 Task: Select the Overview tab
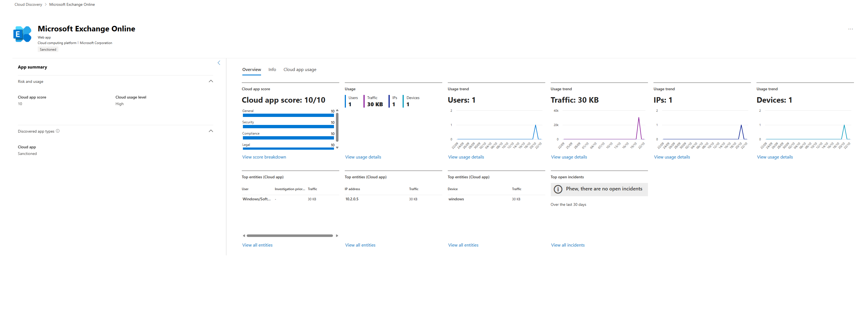(251, 70)
